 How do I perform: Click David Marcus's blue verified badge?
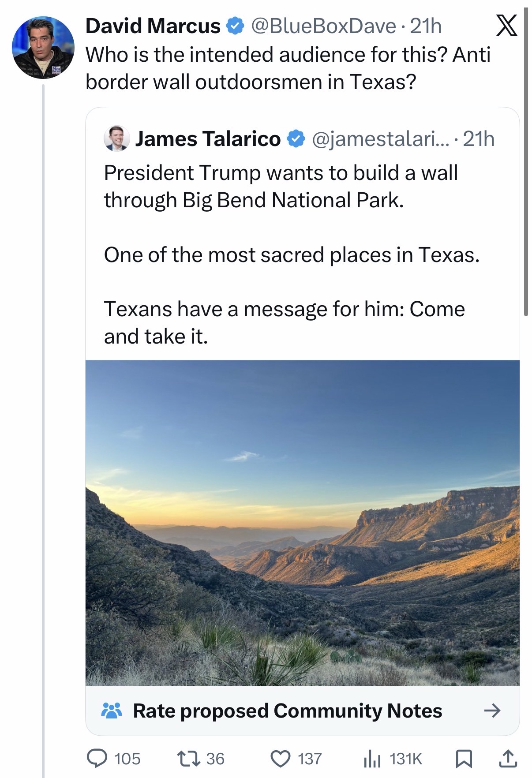point(235,26)
